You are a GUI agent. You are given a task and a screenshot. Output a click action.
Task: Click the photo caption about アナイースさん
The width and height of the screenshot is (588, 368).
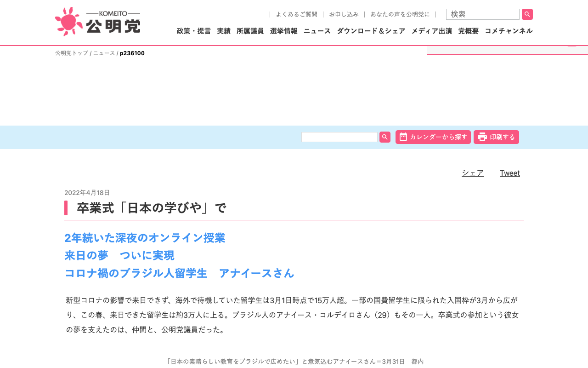[294, 362]
